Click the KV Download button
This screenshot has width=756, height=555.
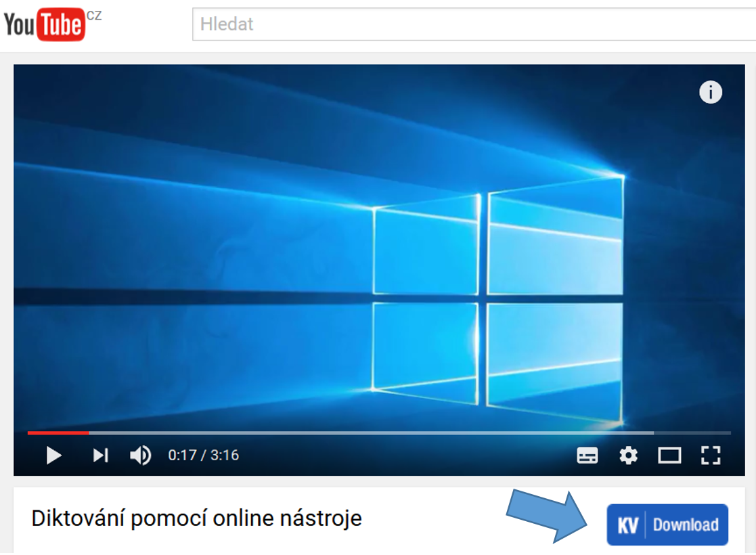point(667,525)
